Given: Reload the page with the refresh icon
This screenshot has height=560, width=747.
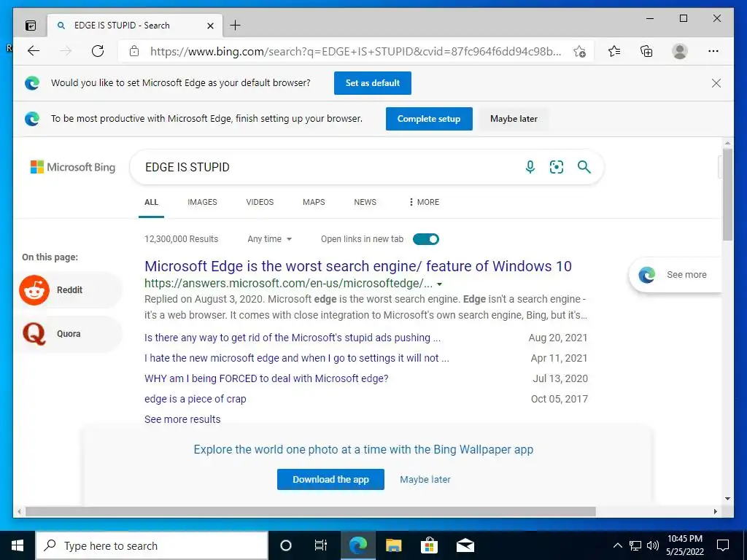Looking at the screenshot, I should [x=98, y=51].
